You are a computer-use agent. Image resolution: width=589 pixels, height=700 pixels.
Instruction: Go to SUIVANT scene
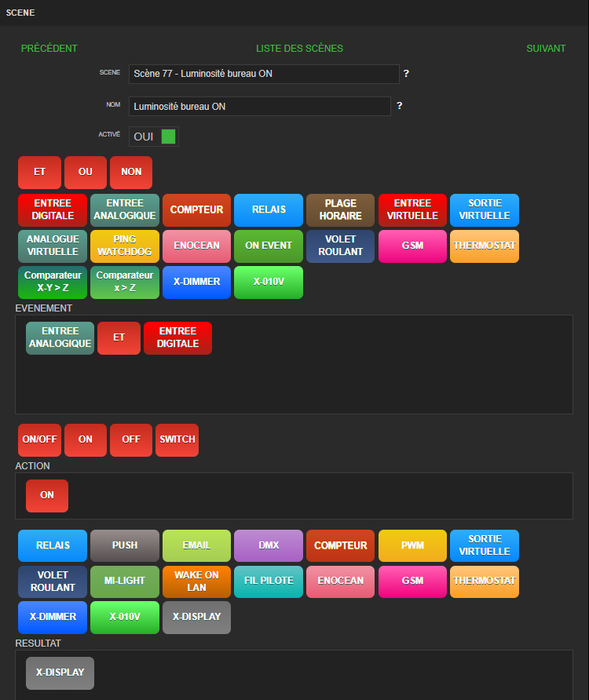tap(546, 49)
